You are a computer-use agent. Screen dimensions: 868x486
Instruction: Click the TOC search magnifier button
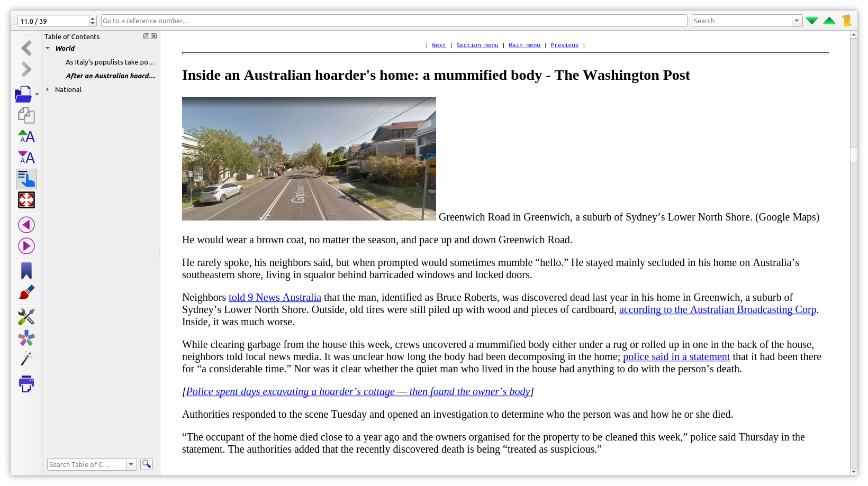pos(147,464)
